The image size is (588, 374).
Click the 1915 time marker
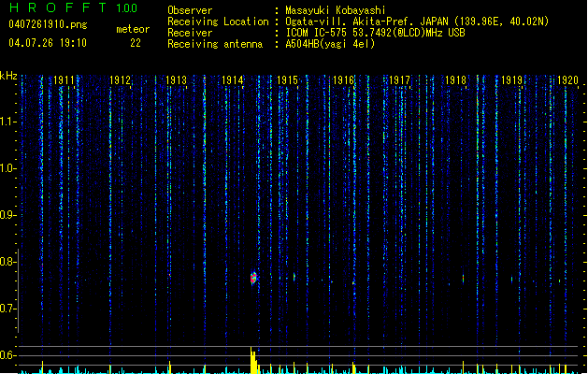tap(287, 80)
